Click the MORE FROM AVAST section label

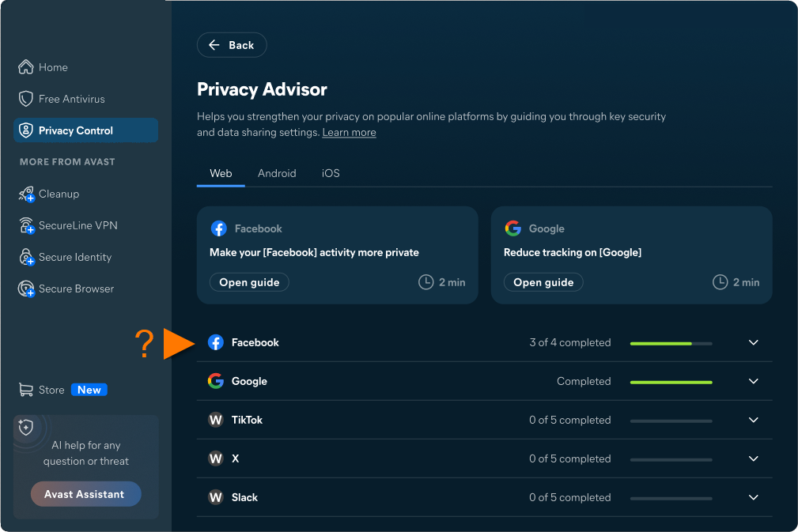[x=67, y=162]
